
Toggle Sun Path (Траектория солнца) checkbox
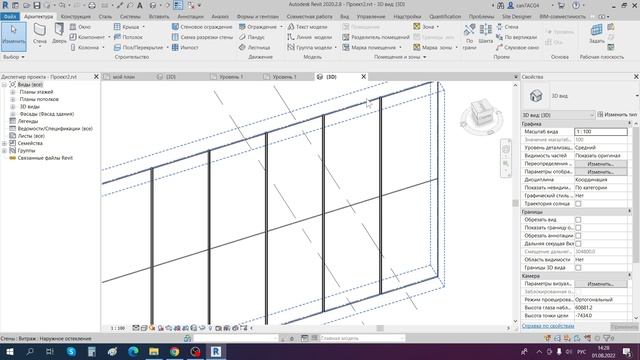click(578, 204)
